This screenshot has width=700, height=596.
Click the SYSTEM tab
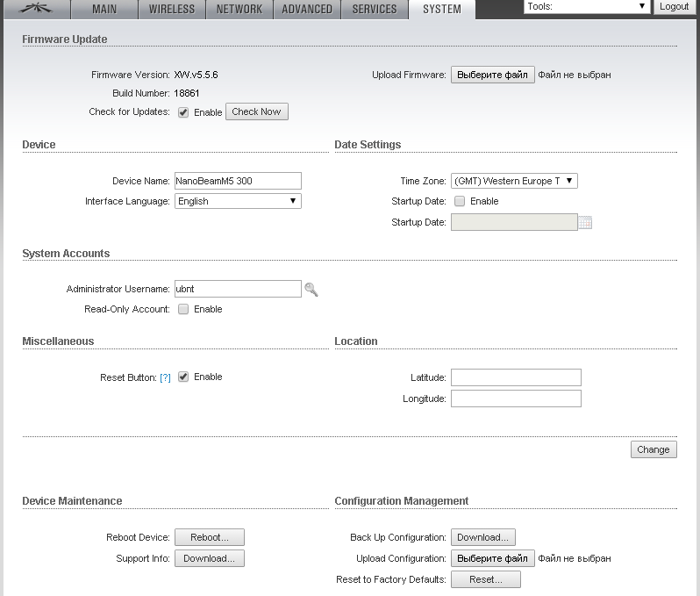point(442,10)
